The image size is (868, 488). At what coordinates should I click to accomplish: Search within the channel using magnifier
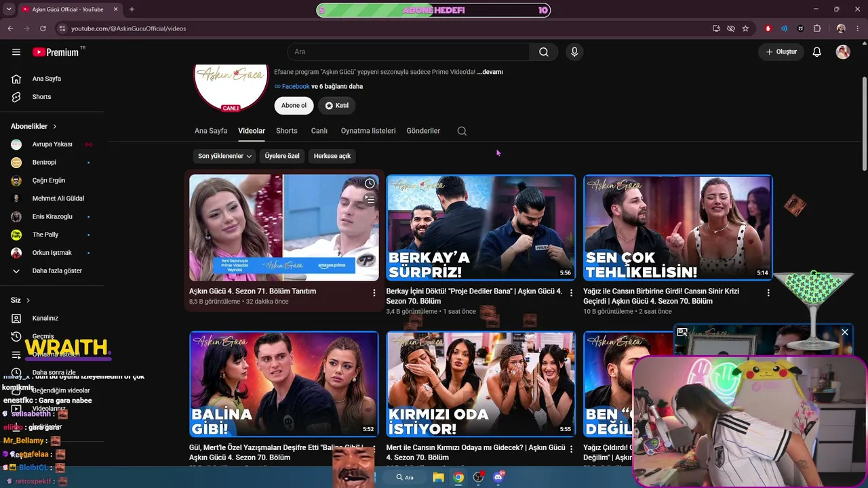tap(462, 131)
